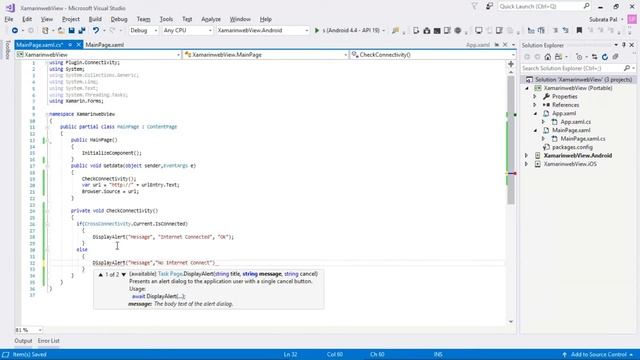Open the Project menu

coord(71,19)
